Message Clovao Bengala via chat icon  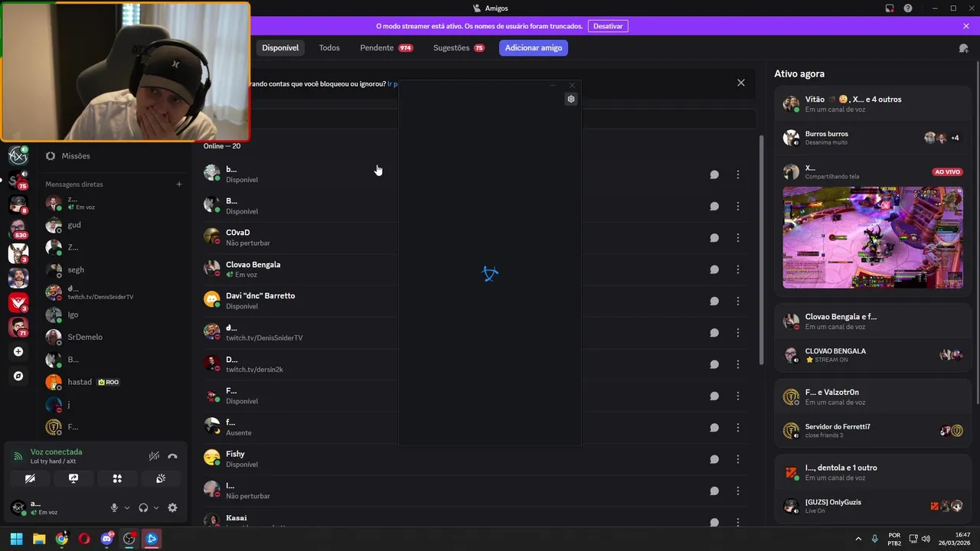point(714,269)
